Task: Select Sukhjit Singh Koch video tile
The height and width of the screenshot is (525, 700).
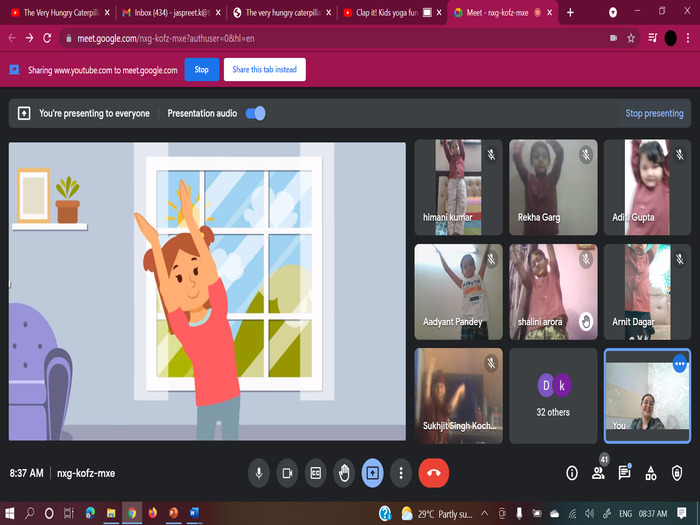Action: (458, 396)
